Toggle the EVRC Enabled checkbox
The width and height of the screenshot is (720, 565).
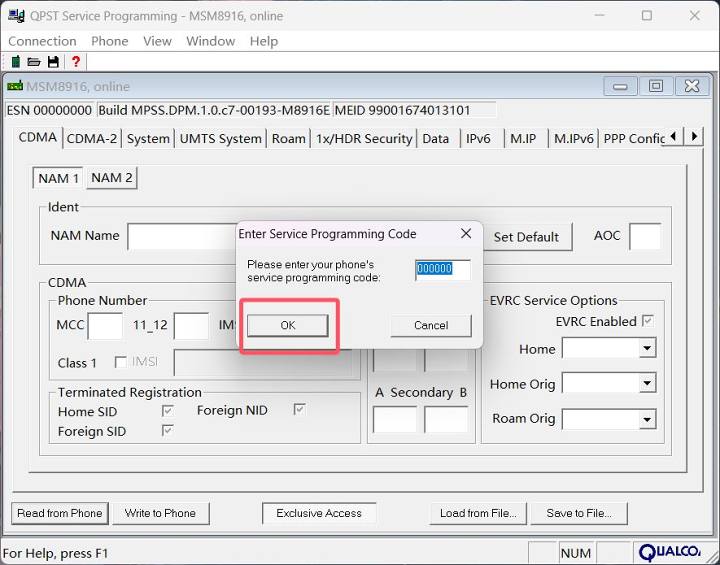(x=648, y=321)
